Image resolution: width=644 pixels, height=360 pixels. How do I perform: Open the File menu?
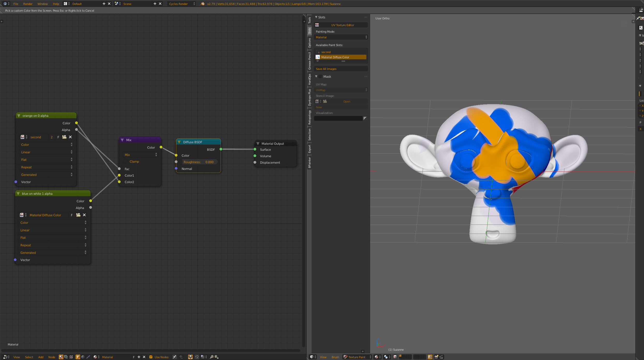point(16,4)
